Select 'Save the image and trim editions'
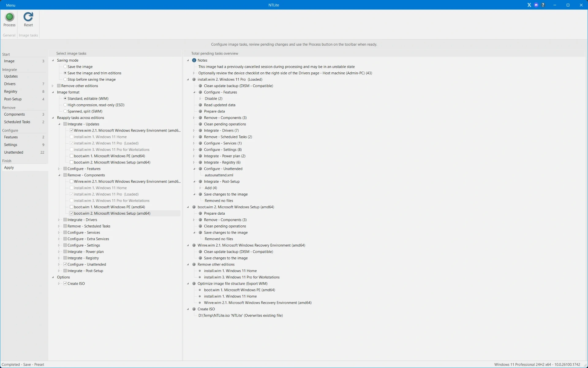This screenshot has width=588, height=368. tap(65, 73)
